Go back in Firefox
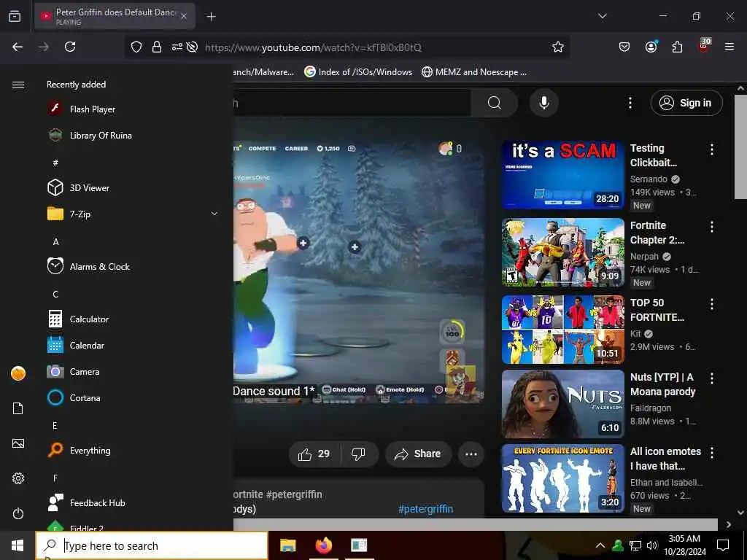This screenshot has height=560, width=747. (x=18, y=47)
